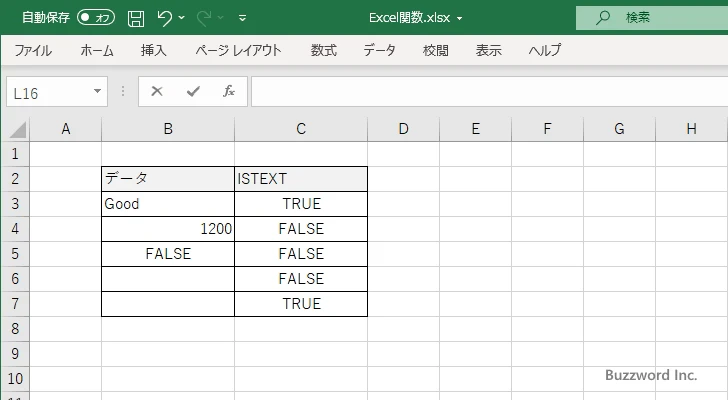Select column E header
The width and height of the screenshot is (728, 400).
coord(475,129)
